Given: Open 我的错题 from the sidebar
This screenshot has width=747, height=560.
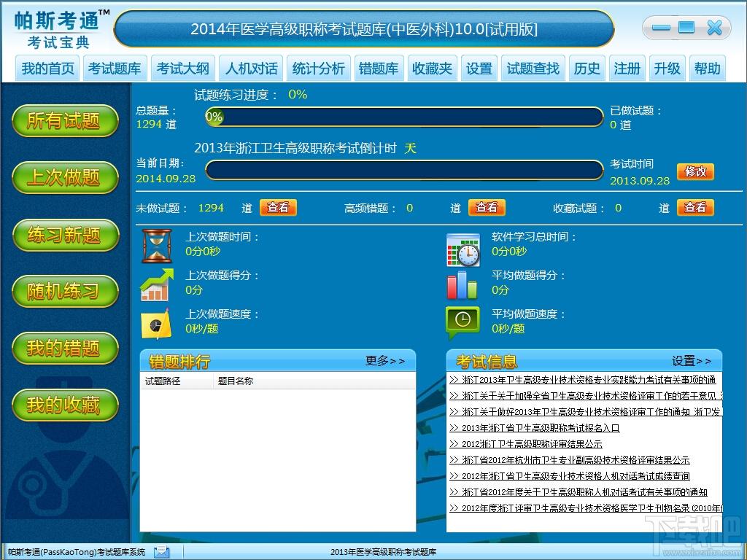Looking at the screenshot, I should point(65,348).
